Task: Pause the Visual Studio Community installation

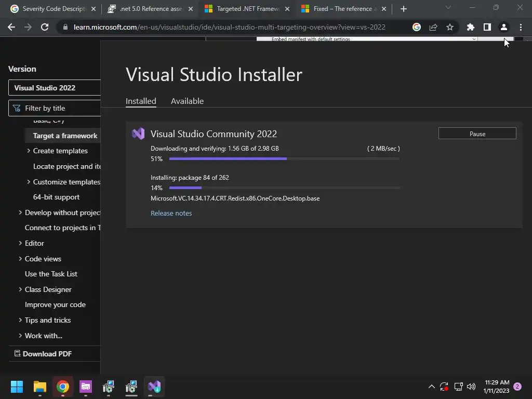Action: (477, 134)
